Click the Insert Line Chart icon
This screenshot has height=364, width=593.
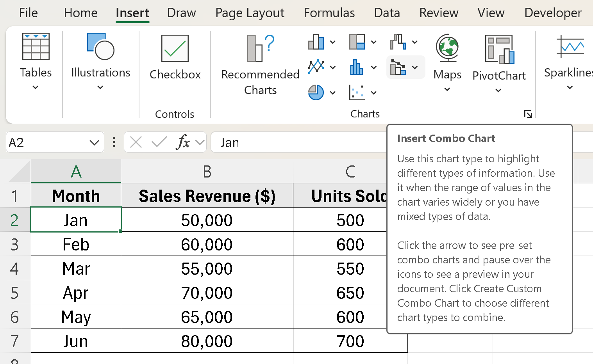point(316,67)
